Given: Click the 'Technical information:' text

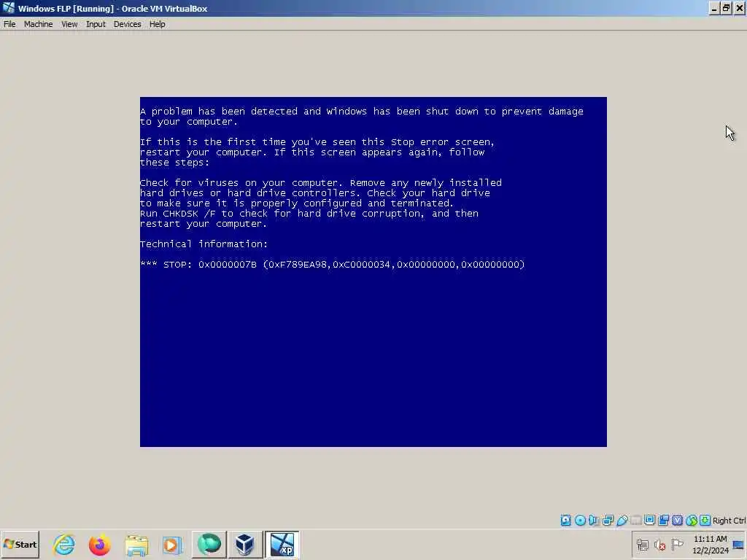Looking at the screenshot, I should pos(204,244).
